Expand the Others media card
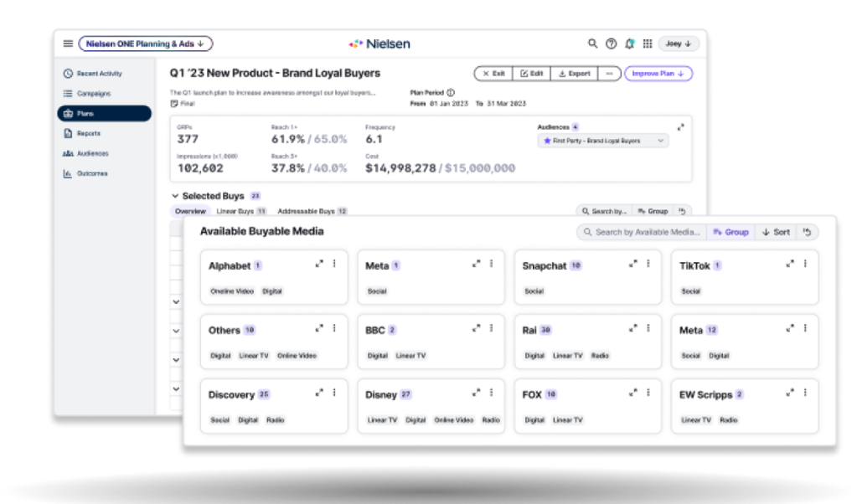The image size is (857, 504). point(319,328)
